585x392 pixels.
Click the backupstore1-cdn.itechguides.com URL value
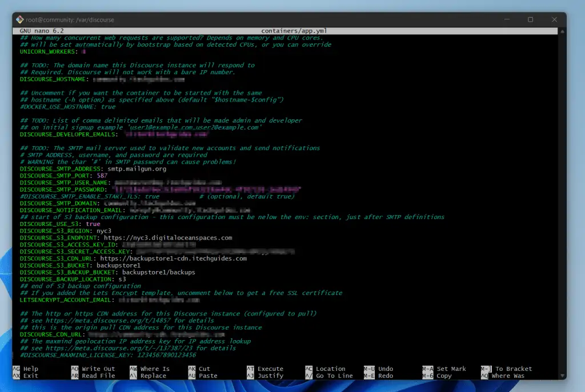[x=174, y=258]
